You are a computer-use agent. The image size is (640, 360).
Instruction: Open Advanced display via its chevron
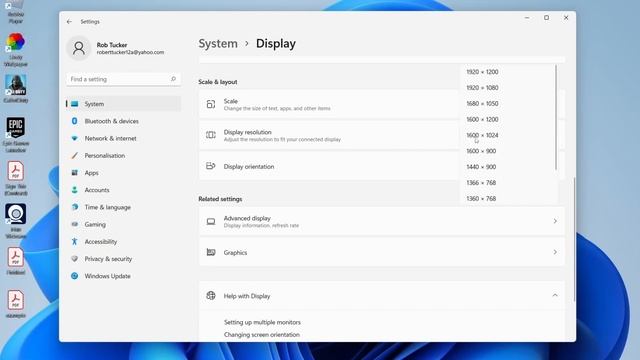[x=555, y=221]
